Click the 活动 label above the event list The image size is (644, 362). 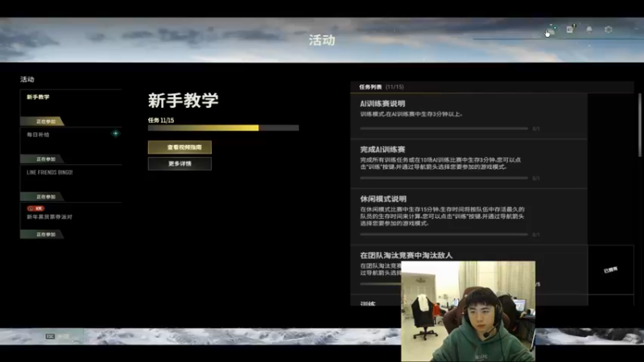27,79
